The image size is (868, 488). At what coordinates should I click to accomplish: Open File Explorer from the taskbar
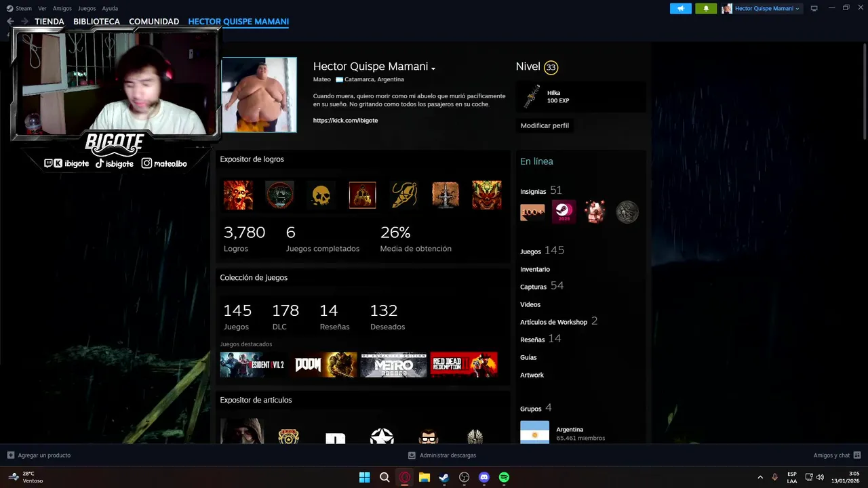pos(425,477)
